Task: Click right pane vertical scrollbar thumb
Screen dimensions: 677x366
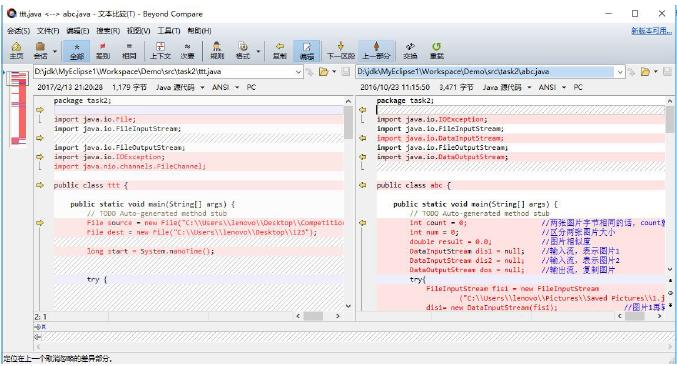Action: 670,119
